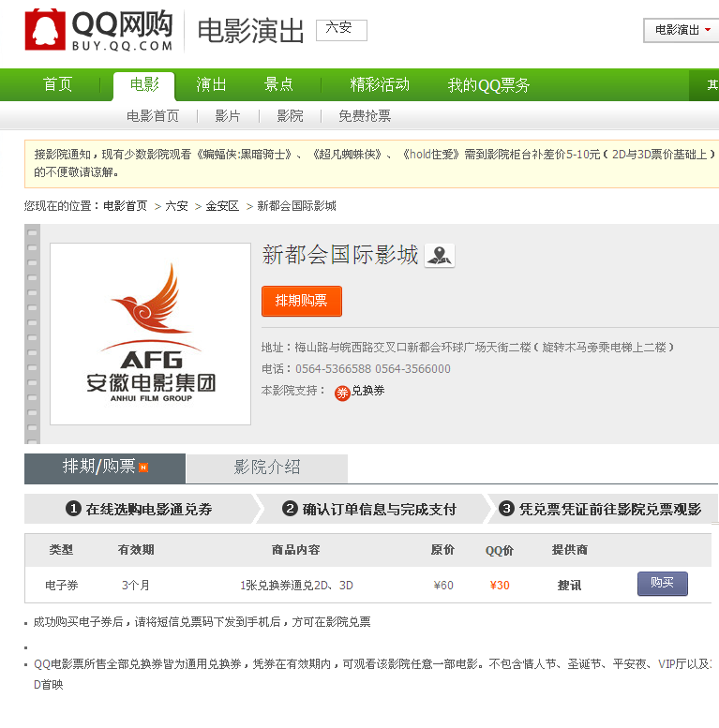Open the 演出 navigation item
The image size is (719, 728).
[x=211, y=84]
